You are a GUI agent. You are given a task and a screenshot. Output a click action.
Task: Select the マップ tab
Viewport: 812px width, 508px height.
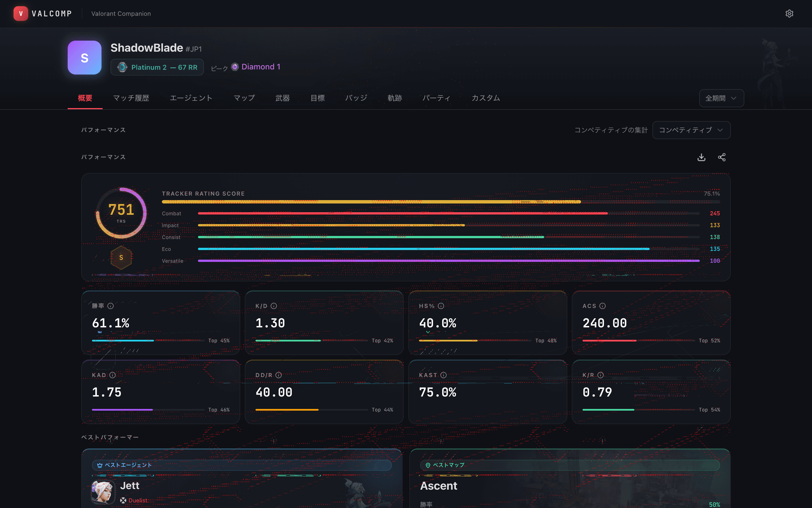pos(244,98)
